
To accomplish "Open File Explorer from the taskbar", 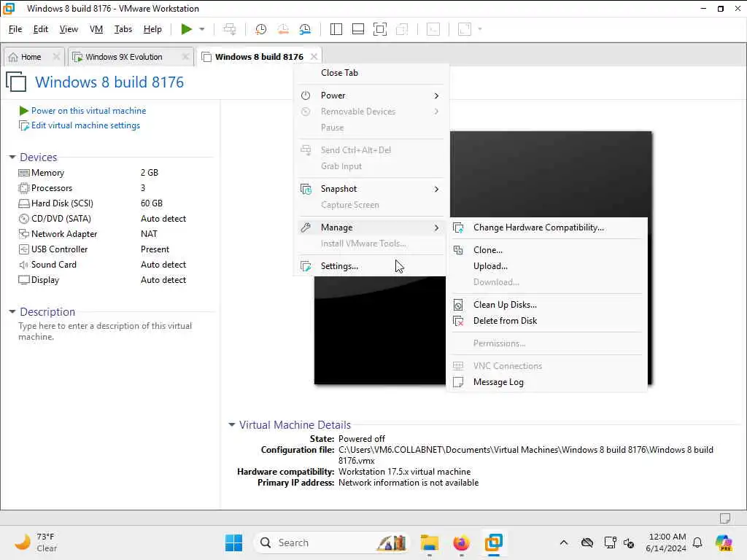I will [x=429, y=542].
